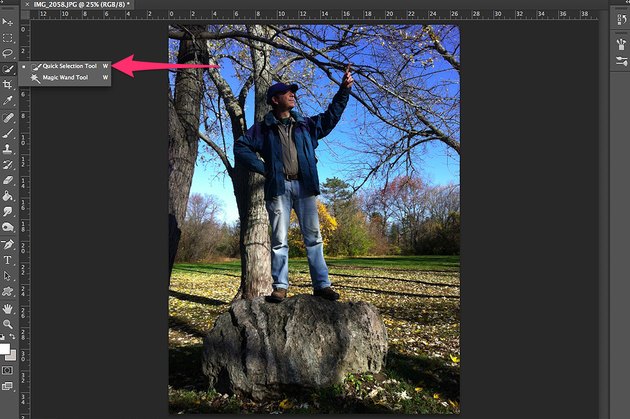Click the white foreground color swatch

pos(4,349)
